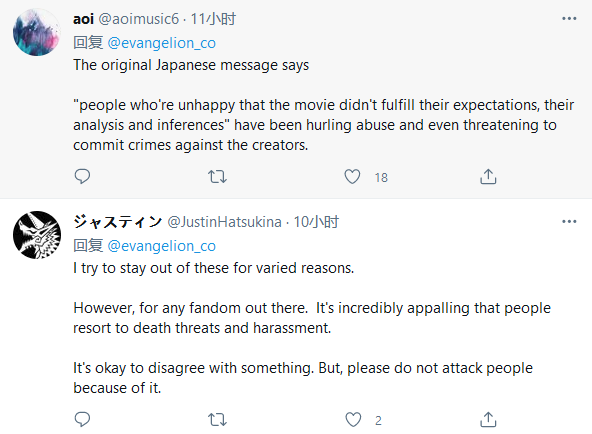Open the dragon avatar of ジャスティン

pos(37,235)
